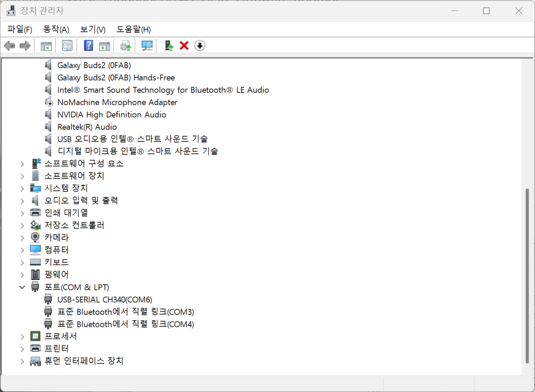Open the 동작(A) menu
This screenshot has height=392, width=535.
point(56,30)
